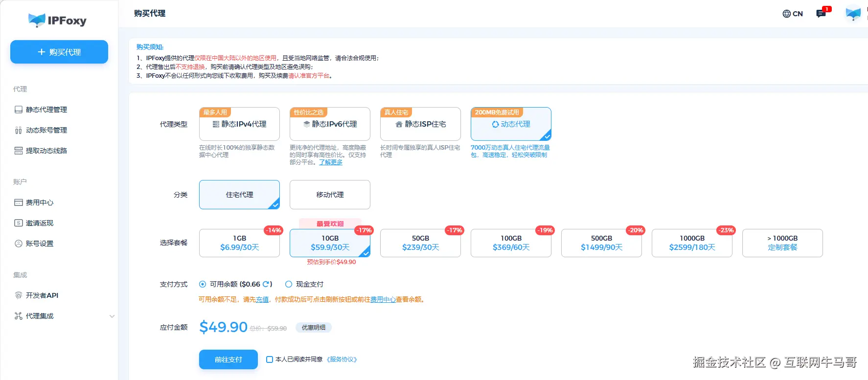Image resolution: width=868 pixels, height=380 pixels.
Task: Click the user avatar in the top bar
Action: coord(853,13)
